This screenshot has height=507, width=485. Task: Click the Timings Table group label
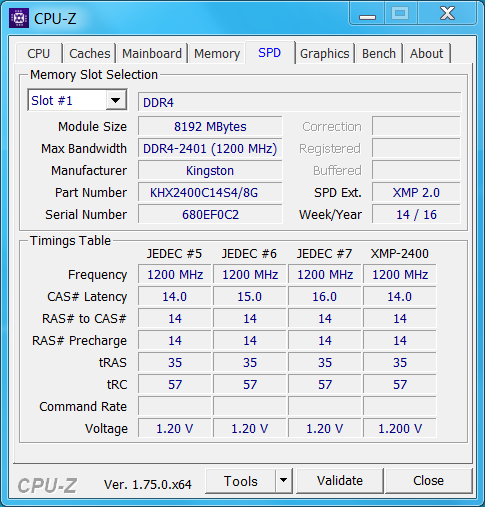tap(70, 241)
